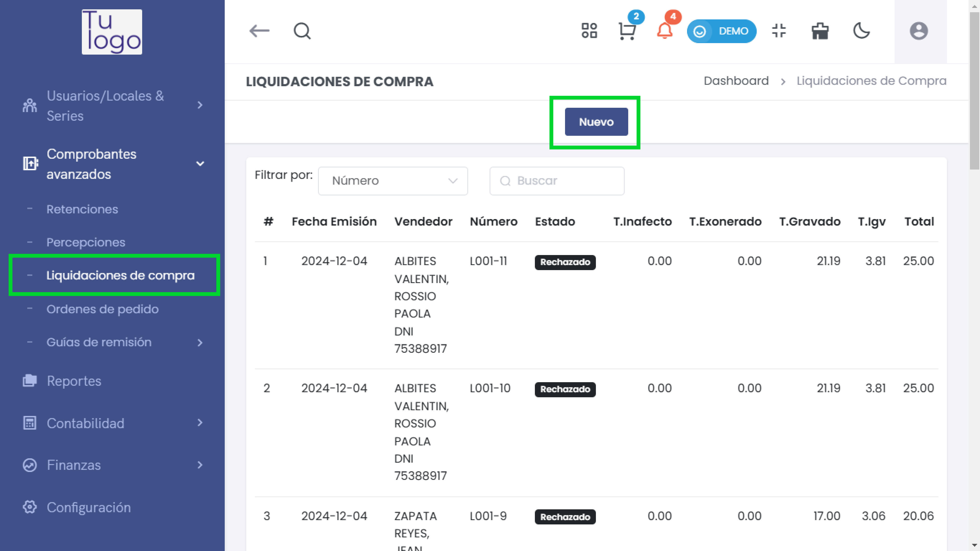Click Dashboard breadcrumb link
Screen dimensions: 980x551
tap(736, 81)
